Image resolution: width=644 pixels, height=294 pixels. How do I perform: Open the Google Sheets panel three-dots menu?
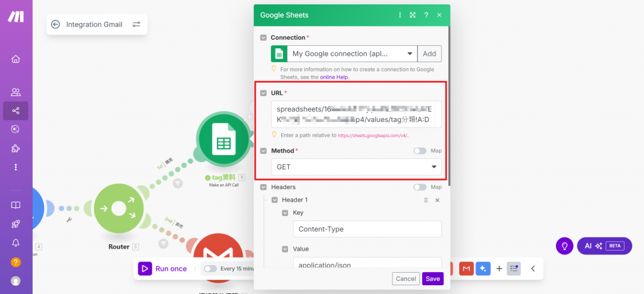pyautogui.click(x=400, y=15)
